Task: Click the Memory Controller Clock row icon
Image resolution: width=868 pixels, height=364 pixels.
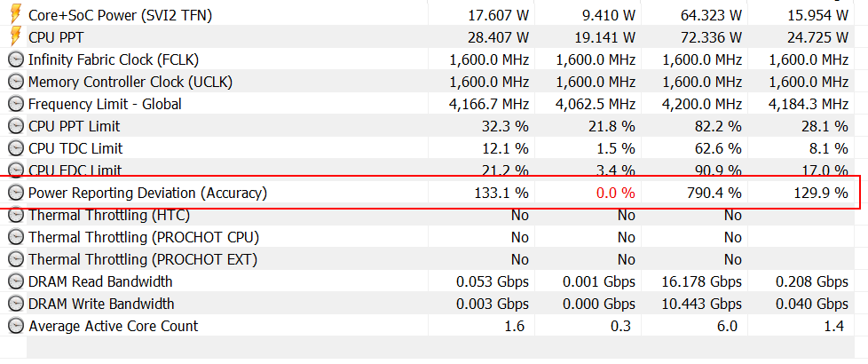Action: (x=16, y=82)
